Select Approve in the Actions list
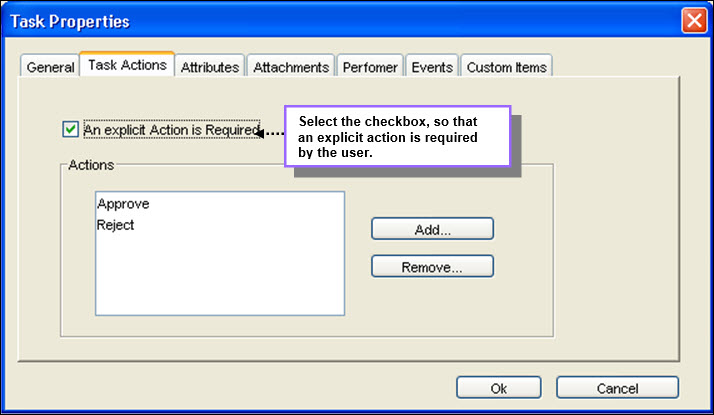Viewport: 714px width, 415px height. pos(123,204)
